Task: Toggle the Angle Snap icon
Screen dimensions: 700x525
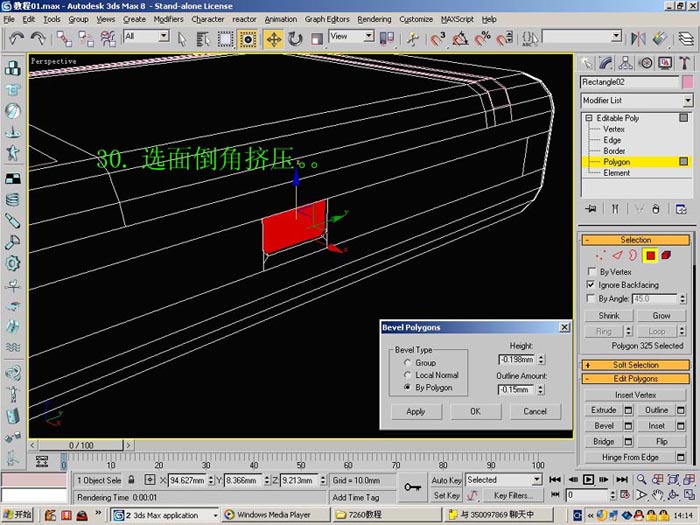Action: click(x=460, y=39)
